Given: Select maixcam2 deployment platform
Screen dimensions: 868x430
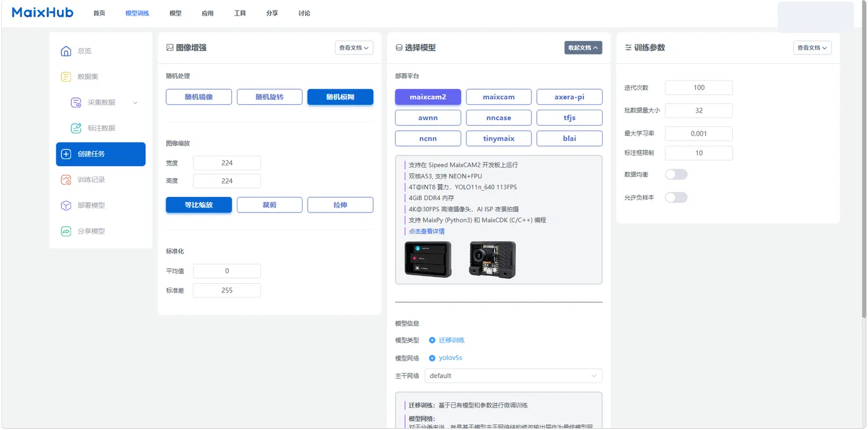Looking at the screenshot, I should coord(428,97).
